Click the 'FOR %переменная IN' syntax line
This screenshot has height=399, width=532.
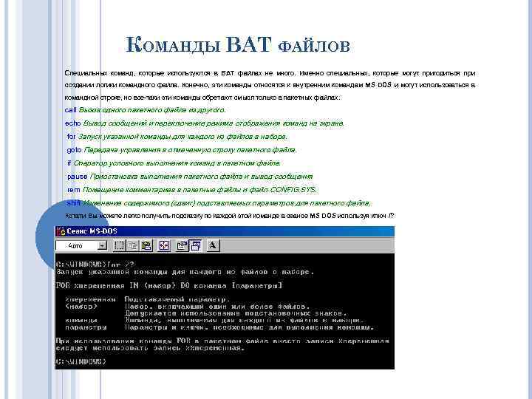(x=169, y=286)
